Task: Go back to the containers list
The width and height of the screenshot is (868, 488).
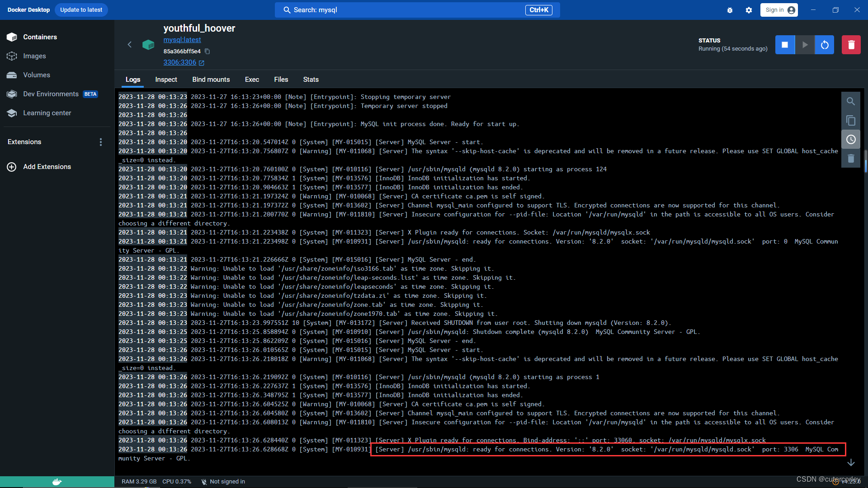Action: (x=130, y=44)
